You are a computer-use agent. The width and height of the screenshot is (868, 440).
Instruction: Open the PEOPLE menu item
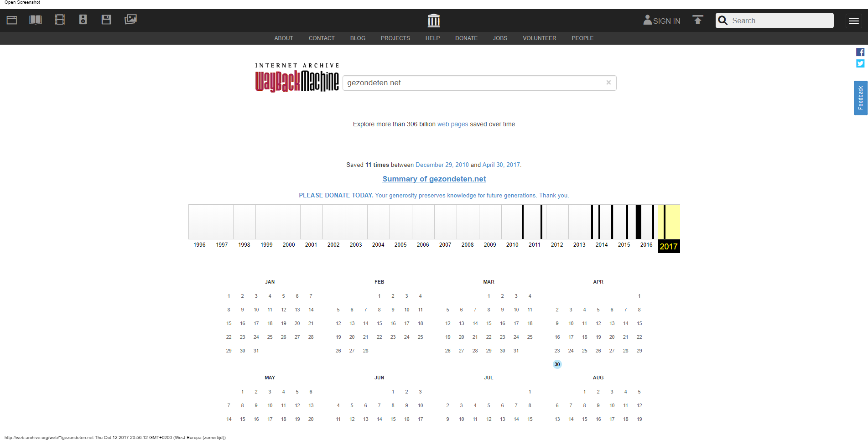click(x=582, y=38)
